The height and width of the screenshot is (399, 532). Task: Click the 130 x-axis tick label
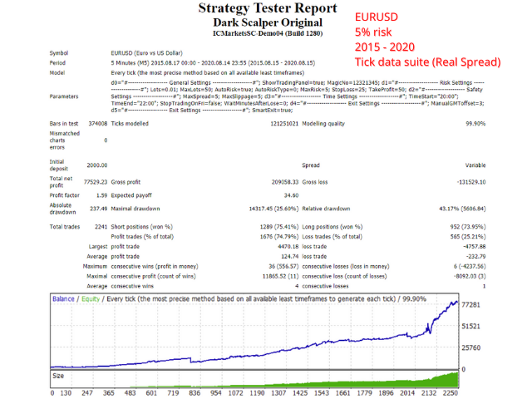66,393
